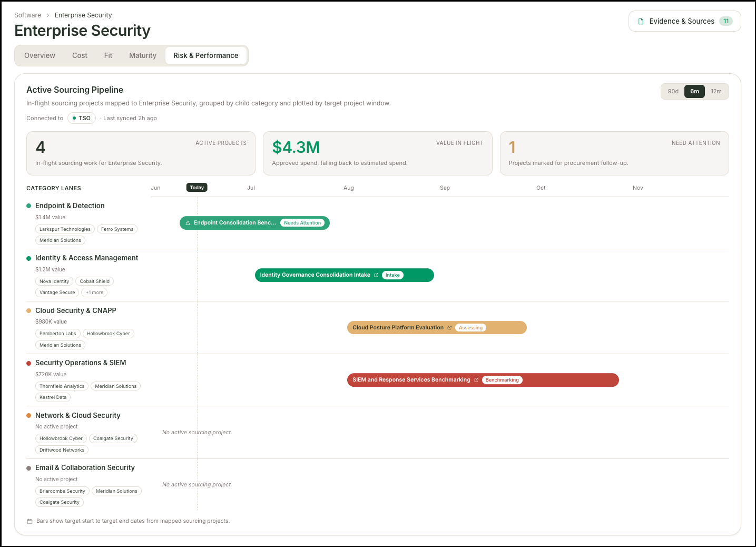Viewport: 756px width, 547px height.
Task: Open the Maturity tab
Action: (x=143, y=55)
